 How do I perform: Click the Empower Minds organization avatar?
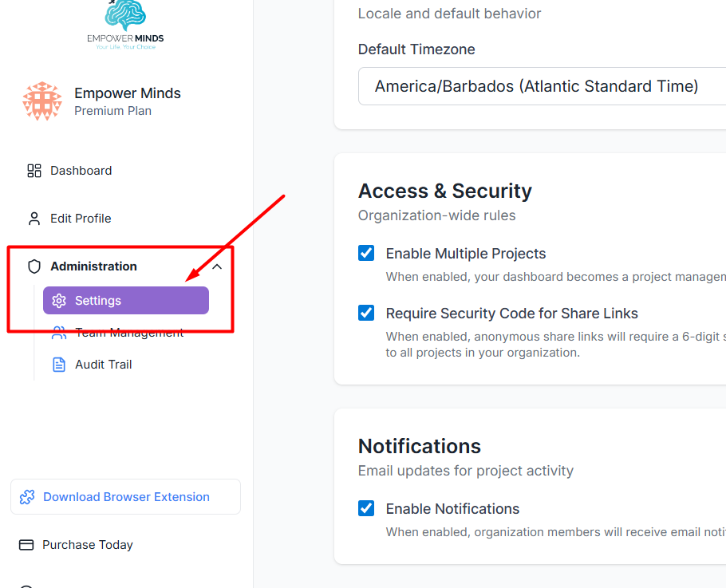click(42, 101)
